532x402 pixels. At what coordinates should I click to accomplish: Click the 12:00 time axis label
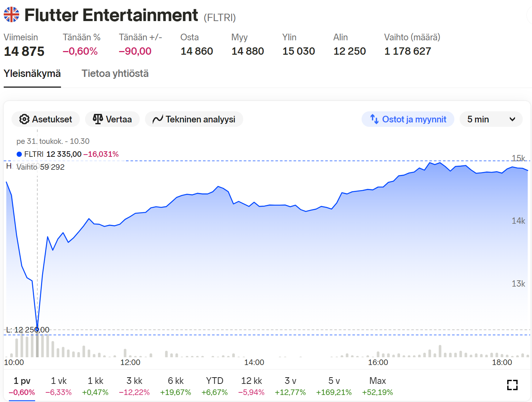130,362
